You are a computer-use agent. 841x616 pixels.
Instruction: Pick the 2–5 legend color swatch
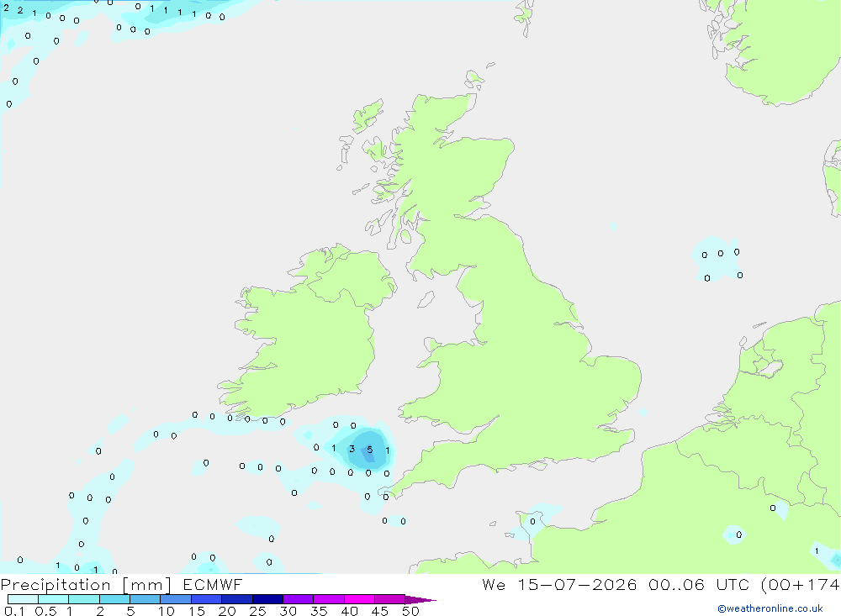(x=114, y=599)
